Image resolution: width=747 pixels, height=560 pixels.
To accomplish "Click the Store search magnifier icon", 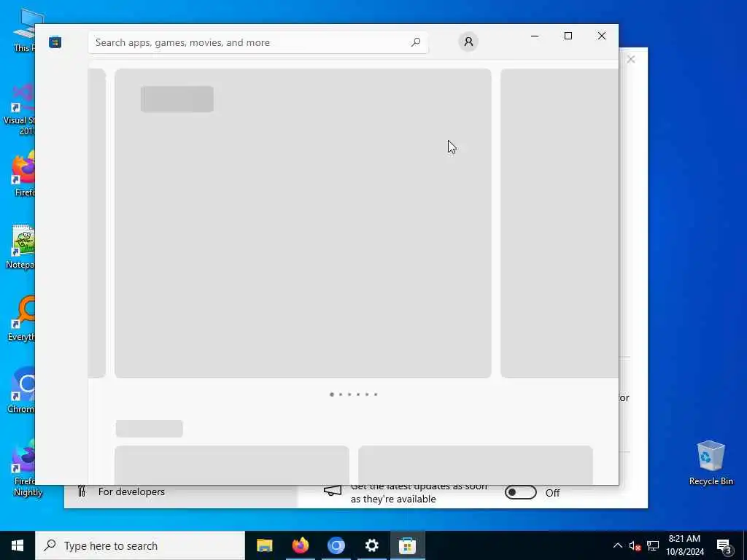I will (415, 42).
